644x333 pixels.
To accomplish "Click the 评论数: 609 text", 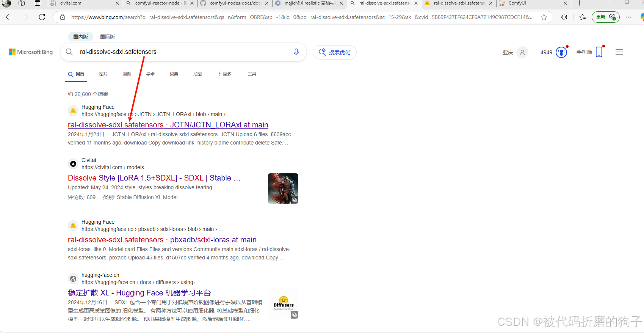I will point(82,198).
